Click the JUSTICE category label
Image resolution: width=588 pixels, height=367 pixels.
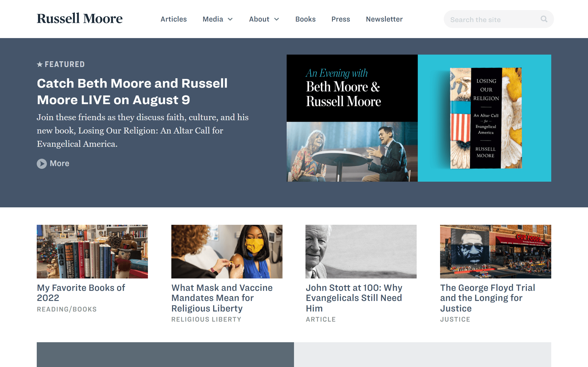tap(455, 319)
